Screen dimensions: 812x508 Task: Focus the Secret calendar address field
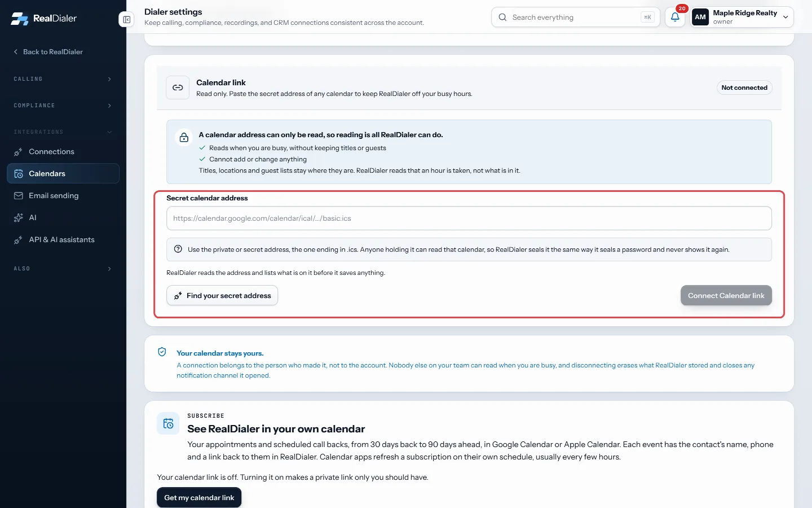(469, 218)
